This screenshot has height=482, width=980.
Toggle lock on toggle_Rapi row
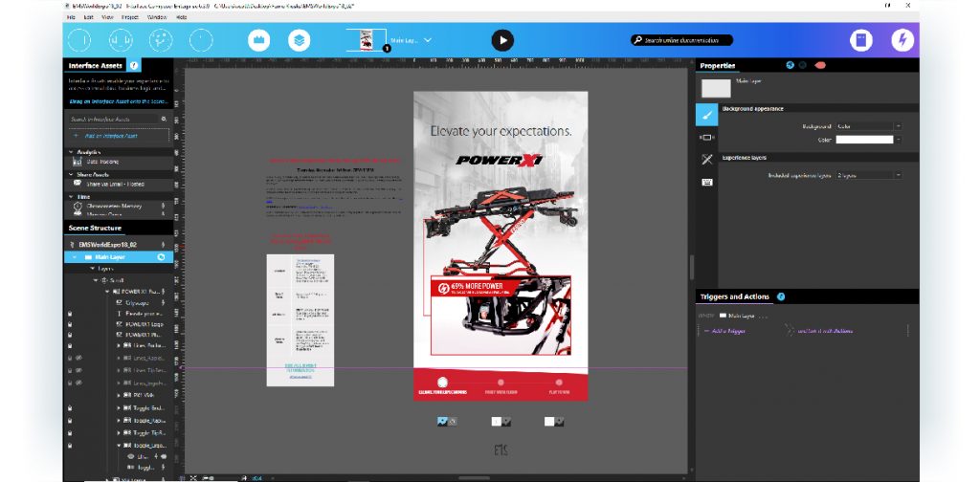pos(69,420)
